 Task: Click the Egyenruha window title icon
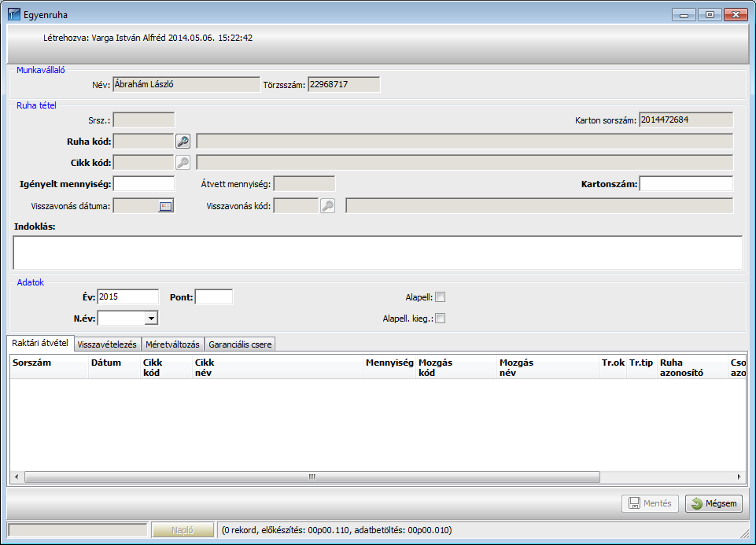[x=14, y=14]
